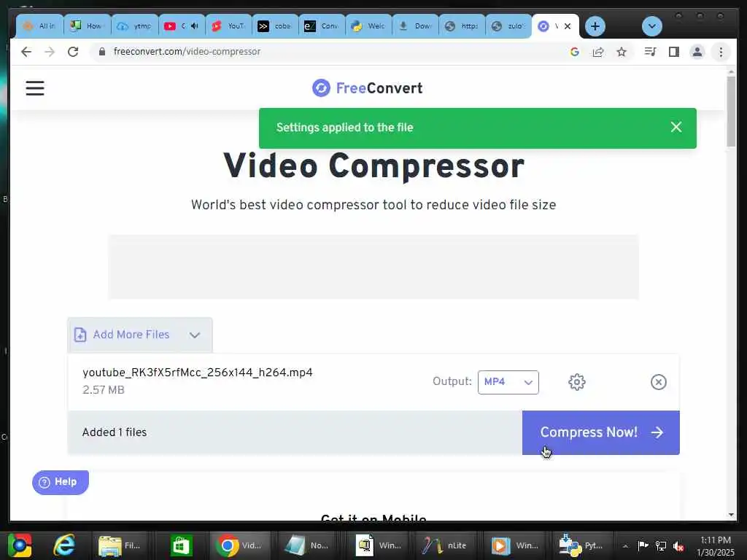
Task: Reload the FreeConvert page
Action: 73,52
